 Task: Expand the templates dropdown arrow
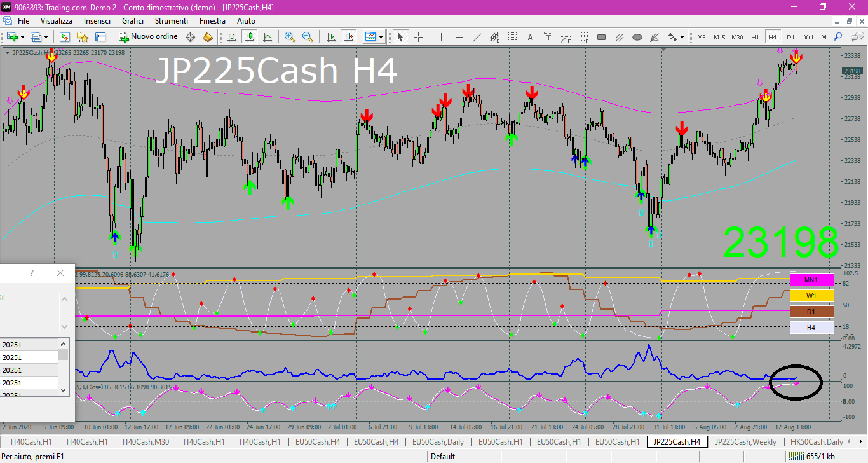click(381, 37)
